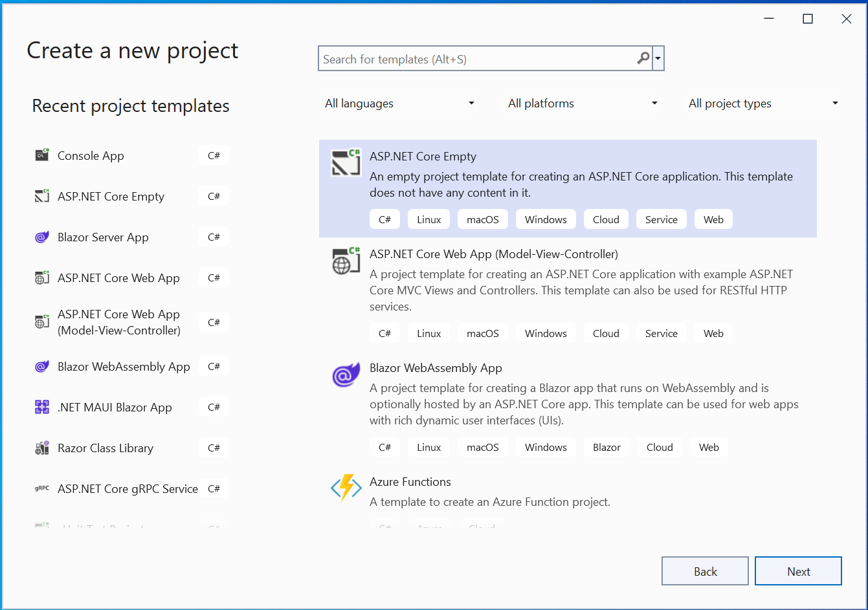Open the search history dropdown arrow
The image size is (868, 610).
(658, 58)
